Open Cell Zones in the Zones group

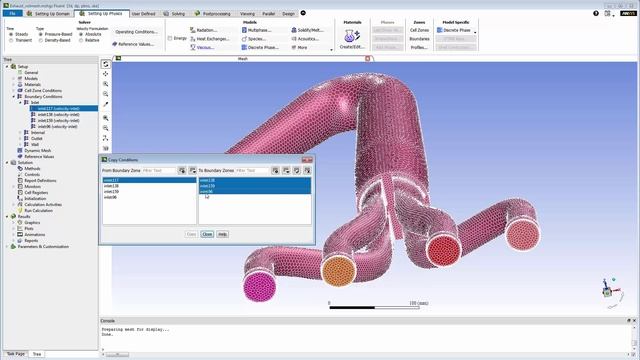coord(419,30)
